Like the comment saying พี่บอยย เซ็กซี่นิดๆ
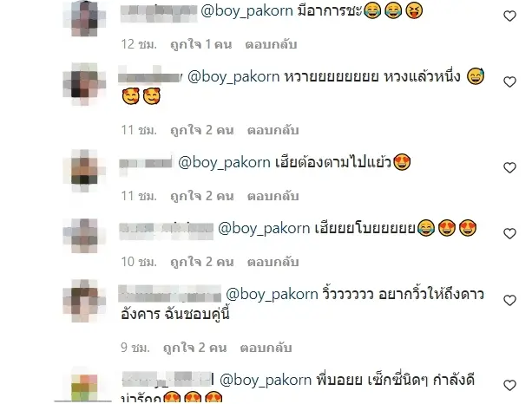The width and height of the screenshot is (532, 404). coord(509,385)
